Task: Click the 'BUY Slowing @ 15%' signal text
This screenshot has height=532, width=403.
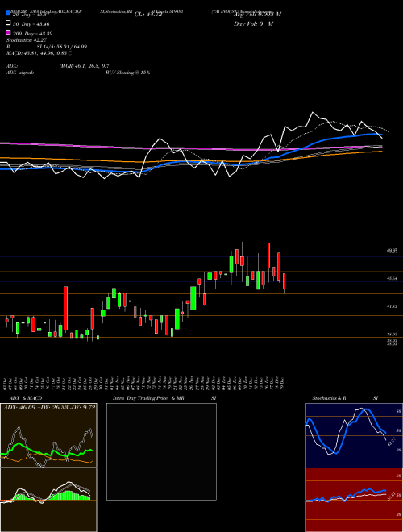Action: click(x=127, y=73)
